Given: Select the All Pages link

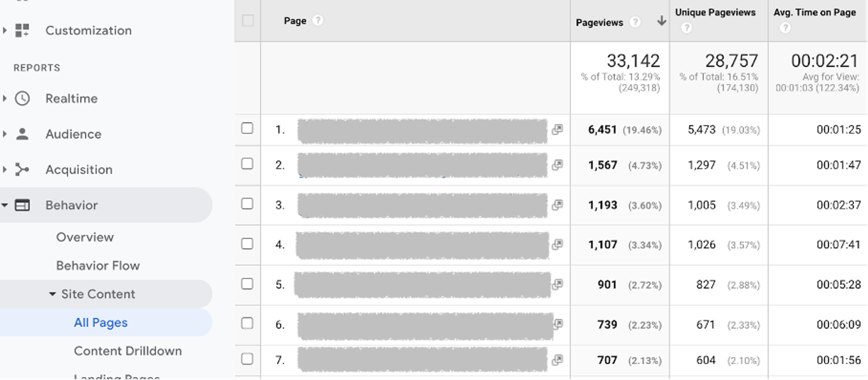Looking at the screenshot, I should click(101, 322).
